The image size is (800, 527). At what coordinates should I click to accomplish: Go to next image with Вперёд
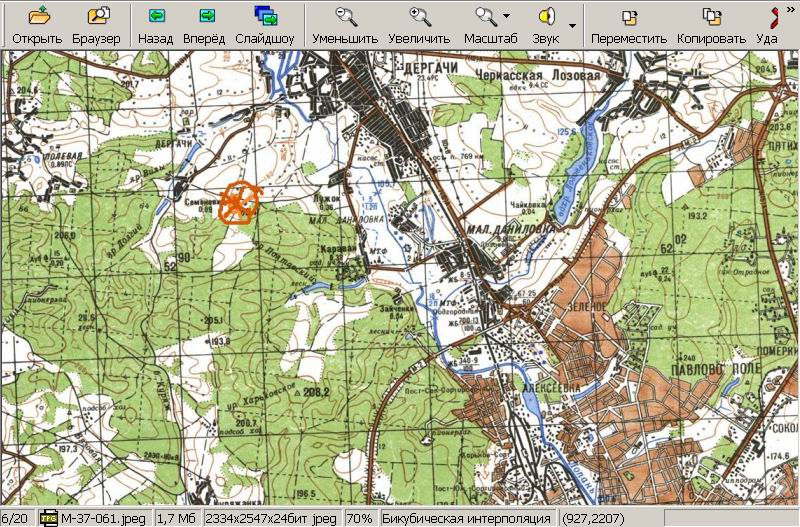205,17
